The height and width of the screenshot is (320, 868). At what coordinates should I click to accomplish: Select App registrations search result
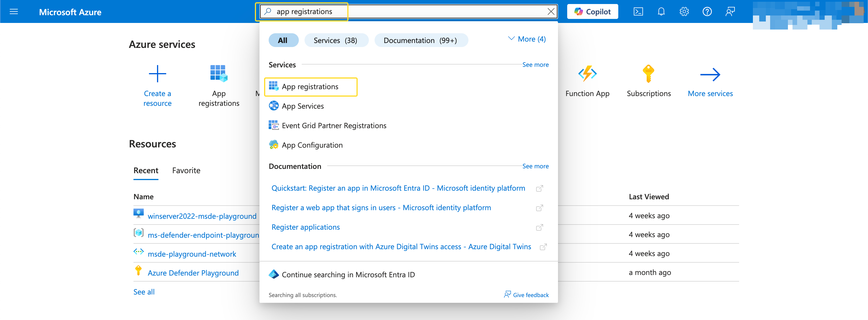tap(311, 87)
